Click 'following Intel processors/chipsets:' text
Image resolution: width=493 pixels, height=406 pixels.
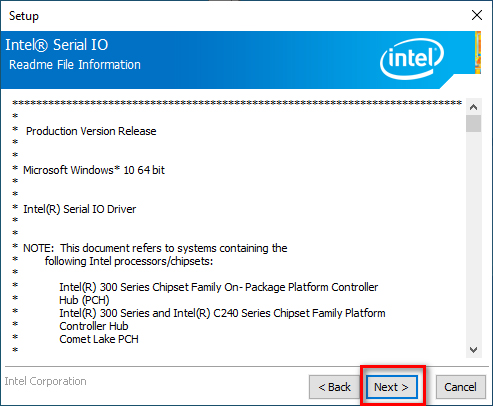point(129,261)
